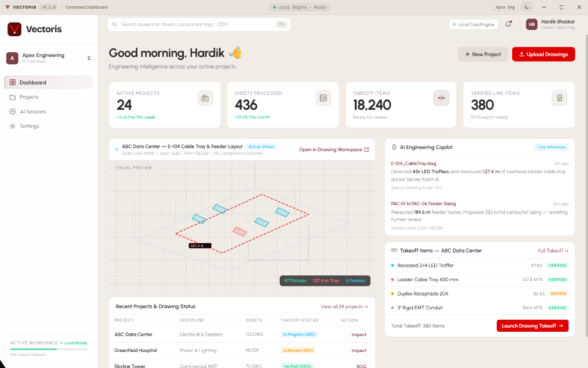Toggle dark mode moon icon
This screenshot has height=368, width=588.
tap(527, 7)
